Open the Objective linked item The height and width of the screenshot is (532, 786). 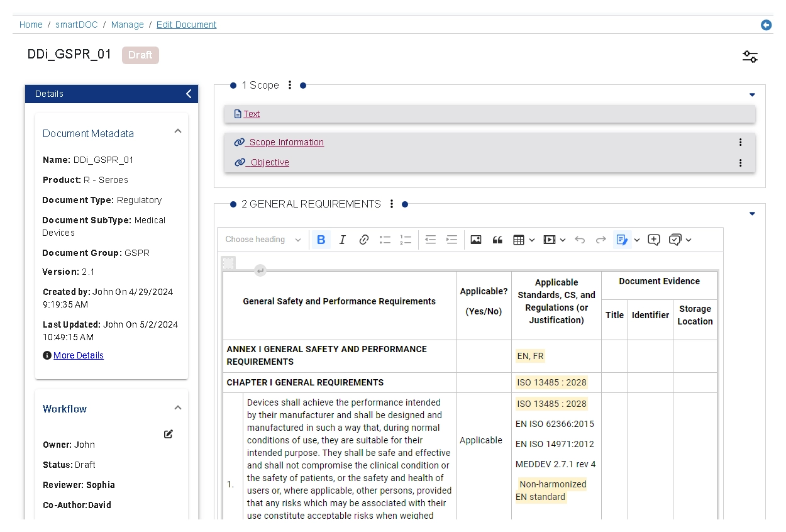click(x=269, y=162)
